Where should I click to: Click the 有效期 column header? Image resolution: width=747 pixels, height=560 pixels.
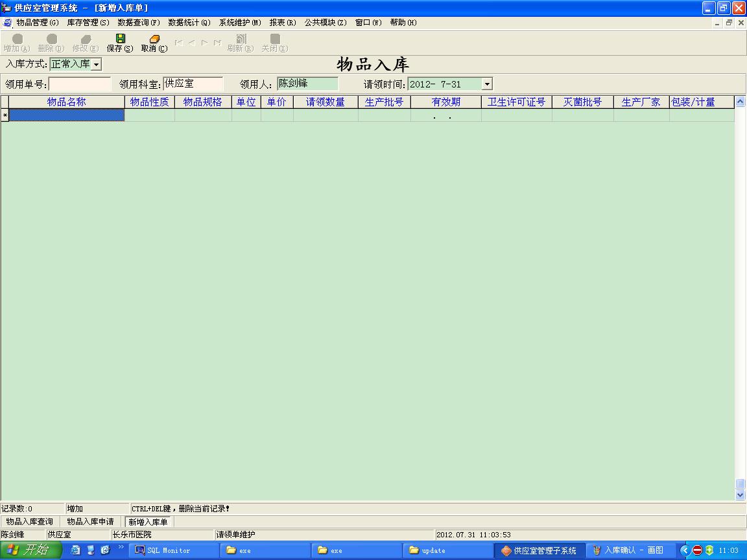coord(446,102)
